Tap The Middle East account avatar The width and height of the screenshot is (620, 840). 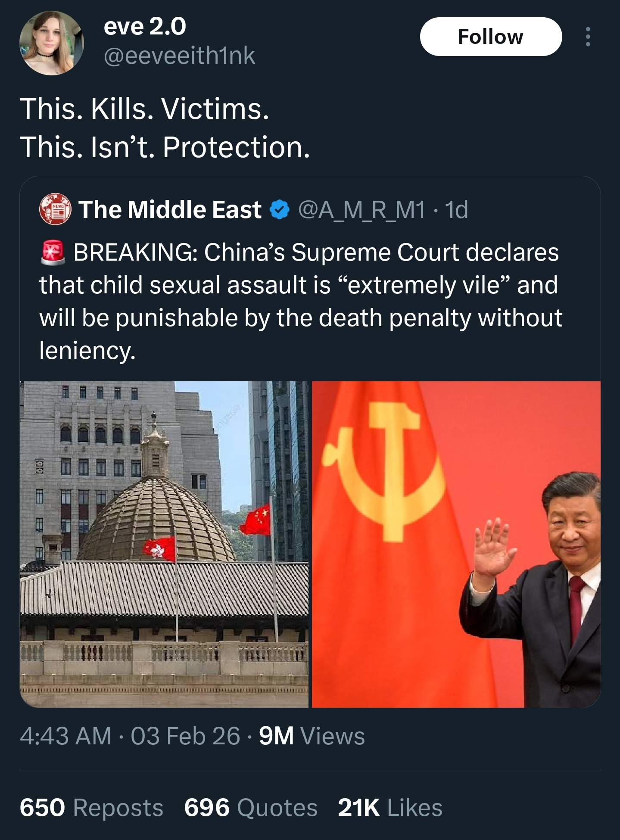pyautogui.click(x=55, y=209)
